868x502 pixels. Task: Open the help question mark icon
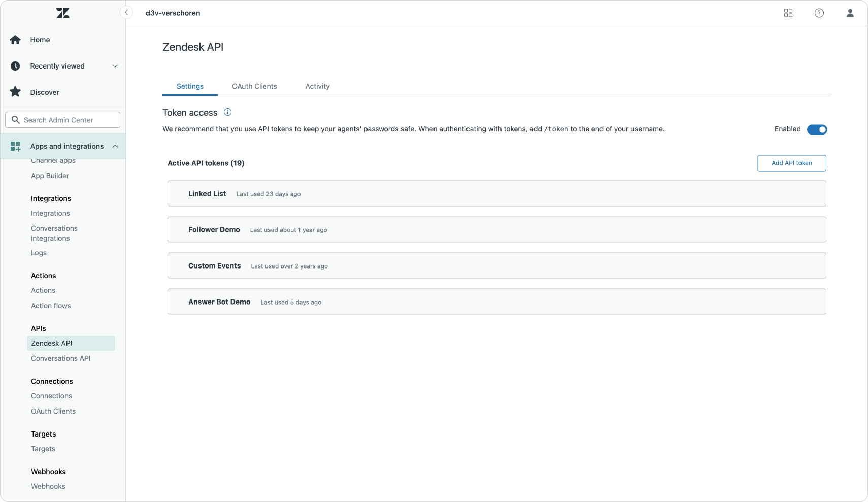tap(819, 13)
